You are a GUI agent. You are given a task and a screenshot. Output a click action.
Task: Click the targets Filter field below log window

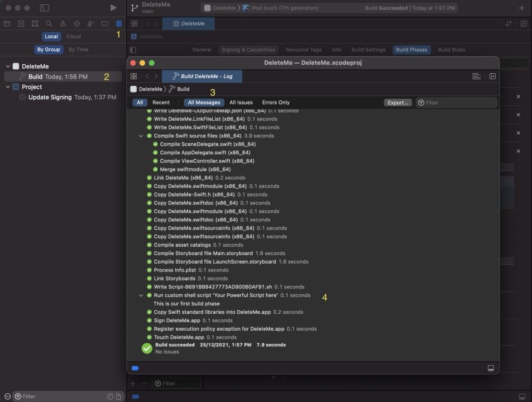click(x=177, y=383)
